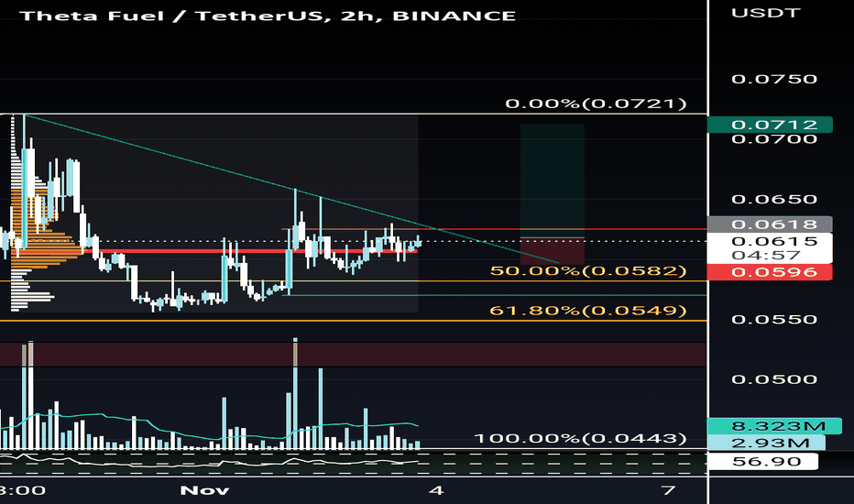The height and width of the screenshot is (504, 854).
Task: Click the current price 0.0615 label
Action: tap(774, 241)
